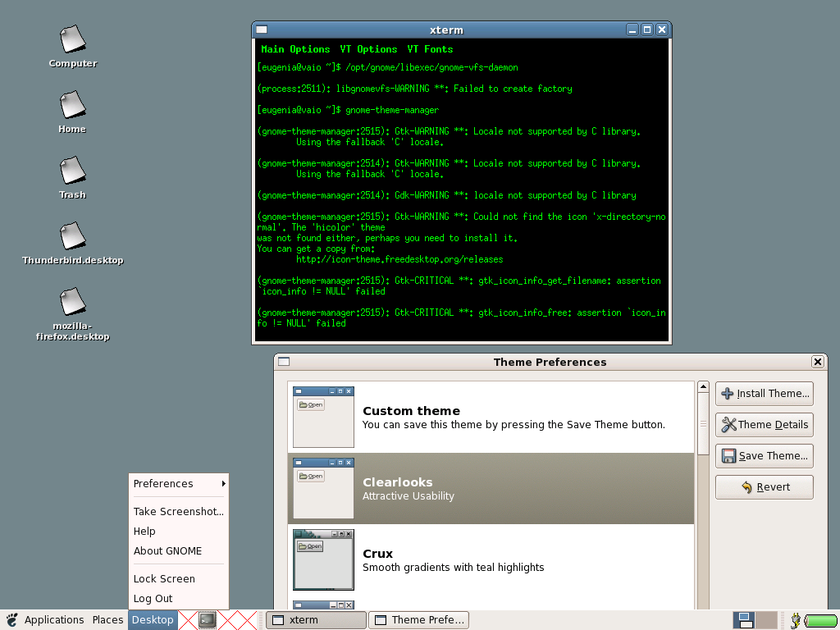Launch terminal from the panel monitor icon
Image resolution: width=840 pixels, height=630 pixels.
click(208, 620)
